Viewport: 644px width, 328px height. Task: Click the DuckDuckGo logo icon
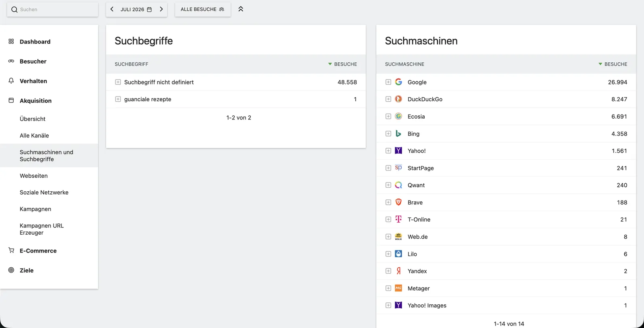[398, 99]
